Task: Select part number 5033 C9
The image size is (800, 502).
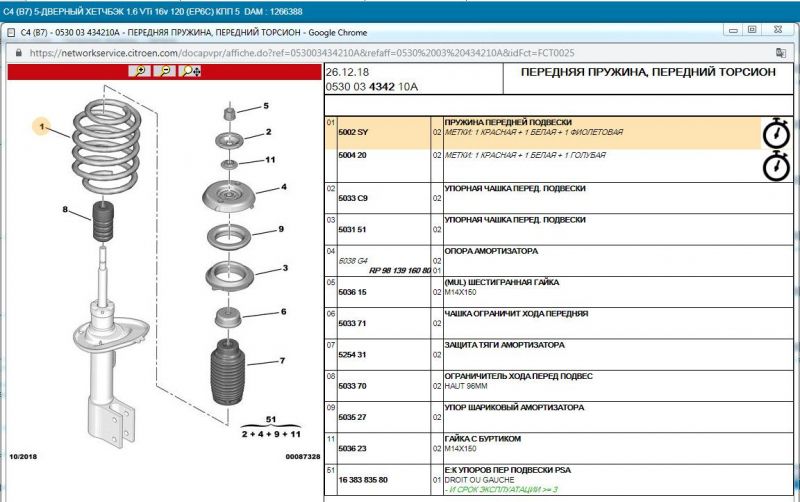Action: pos(353,198)
